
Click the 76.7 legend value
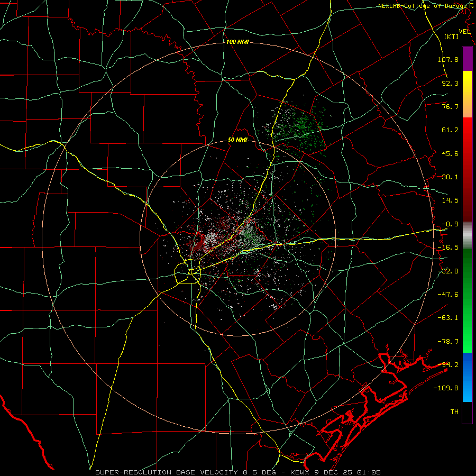coord(450,106)
